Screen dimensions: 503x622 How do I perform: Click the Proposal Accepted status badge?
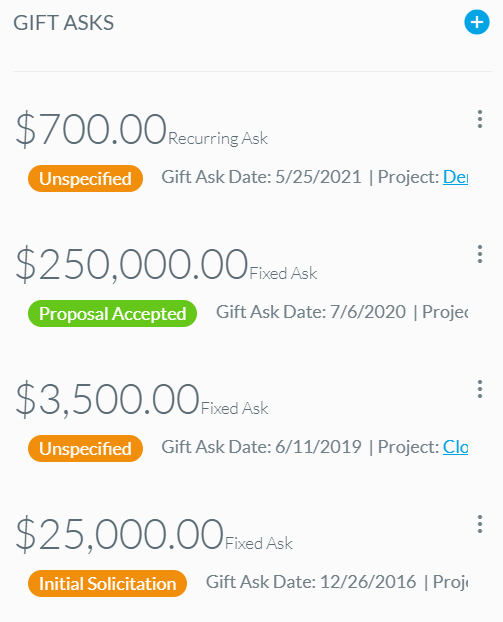pos(112,313)
